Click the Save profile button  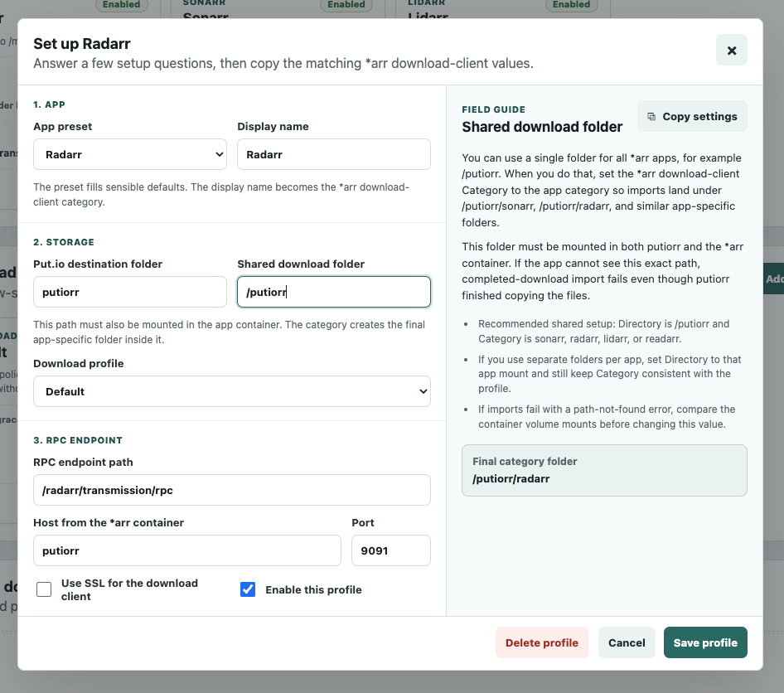coord(705,642)
